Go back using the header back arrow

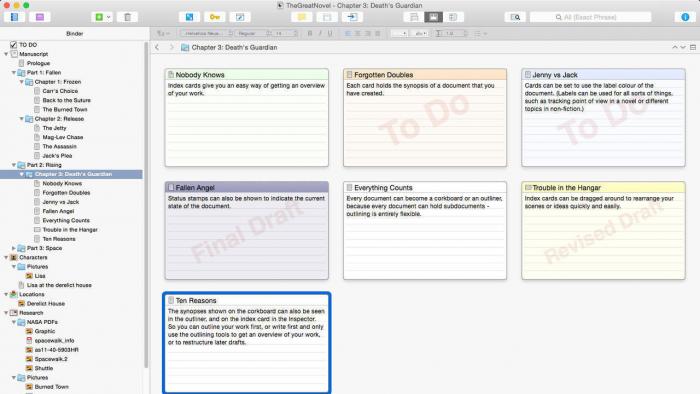tap(157, 47)
